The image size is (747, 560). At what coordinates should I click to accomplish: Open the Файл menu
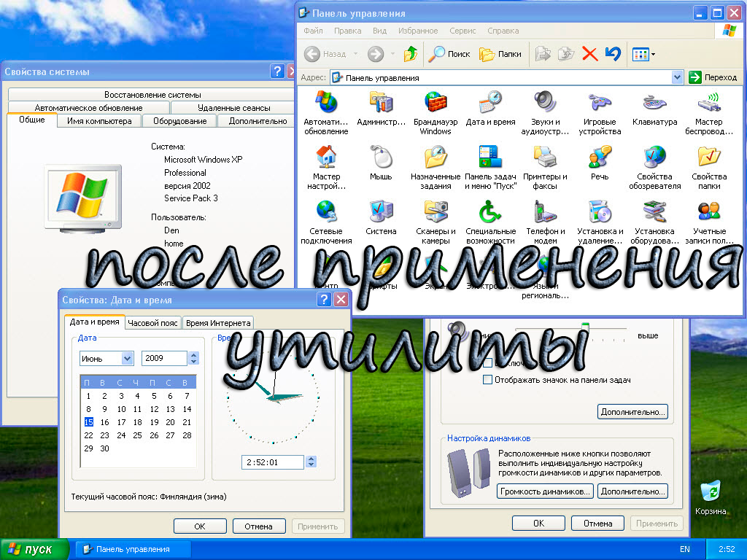pos(313,31)
